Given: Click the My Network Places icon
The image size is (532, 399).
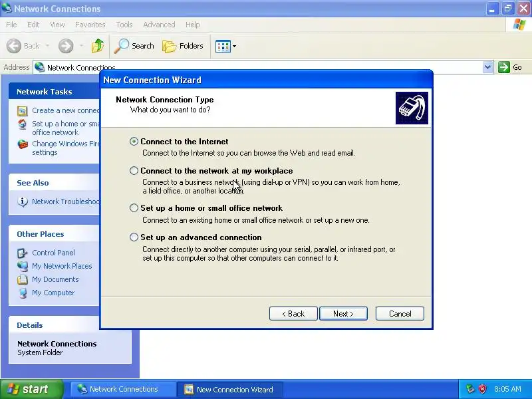Looking at the screenshot, I should [23, 267].
